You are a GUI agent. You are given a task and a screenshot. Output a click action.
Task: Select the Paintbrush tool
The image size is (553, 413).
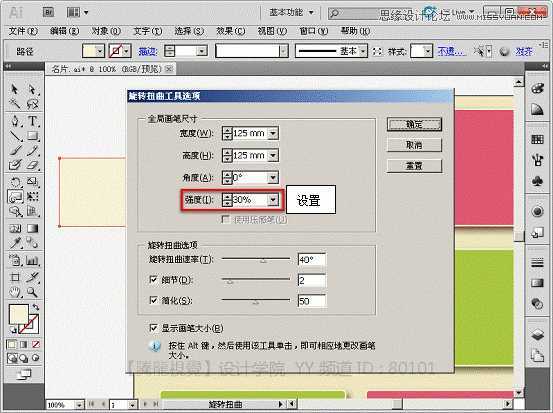[x=15, y=151]
